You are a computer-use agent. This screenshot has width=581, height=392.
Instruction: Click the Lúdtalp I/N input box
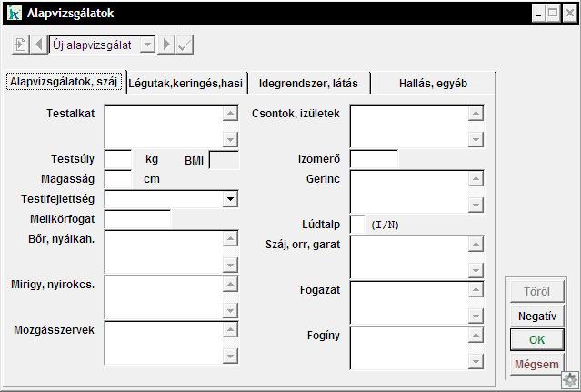pyautogui.click(x=357, y=225)
